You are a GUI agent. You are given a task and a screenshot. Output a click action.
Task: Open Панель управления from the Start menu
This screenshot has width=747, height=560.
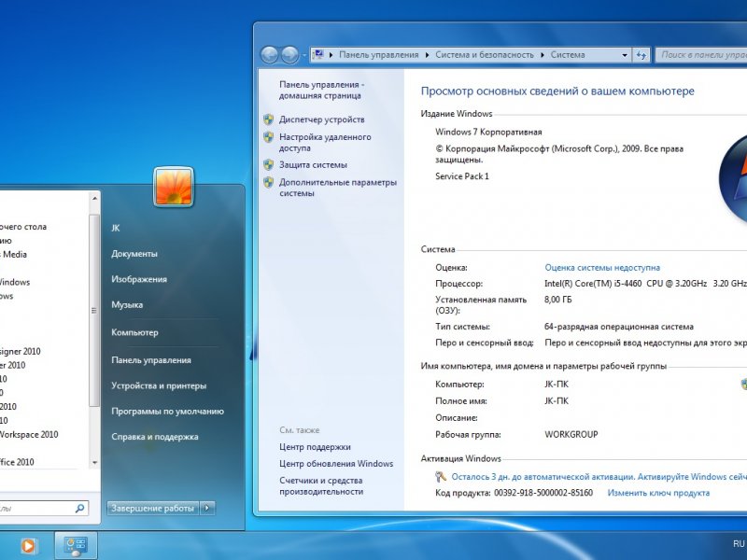tap(151, 360)
